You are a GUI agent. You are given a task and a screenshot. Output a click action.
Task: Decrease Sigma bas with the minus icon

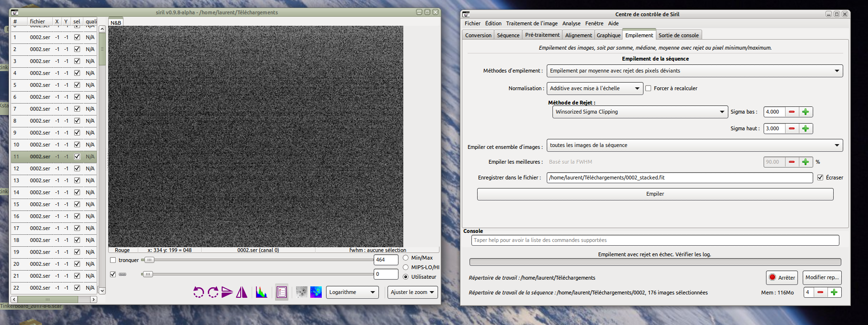[x=792, y=112]
